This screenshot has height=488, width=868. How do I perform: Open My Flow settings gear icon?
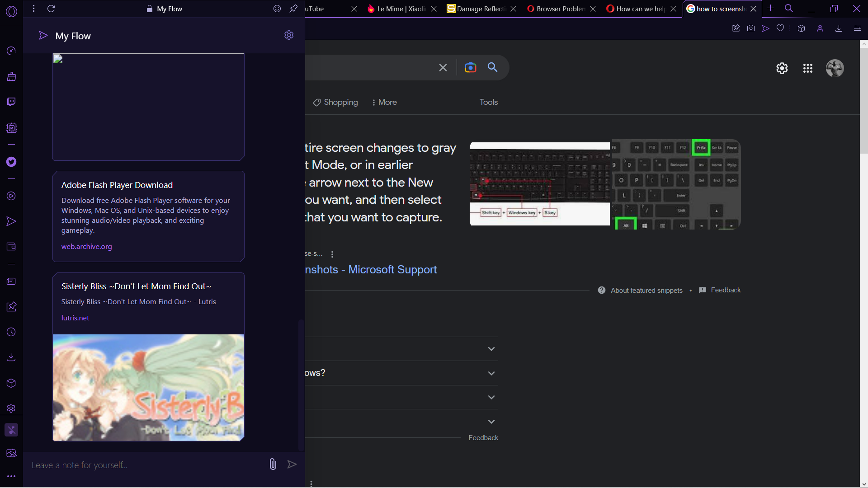pyautogui.click(x=288, y=35)
